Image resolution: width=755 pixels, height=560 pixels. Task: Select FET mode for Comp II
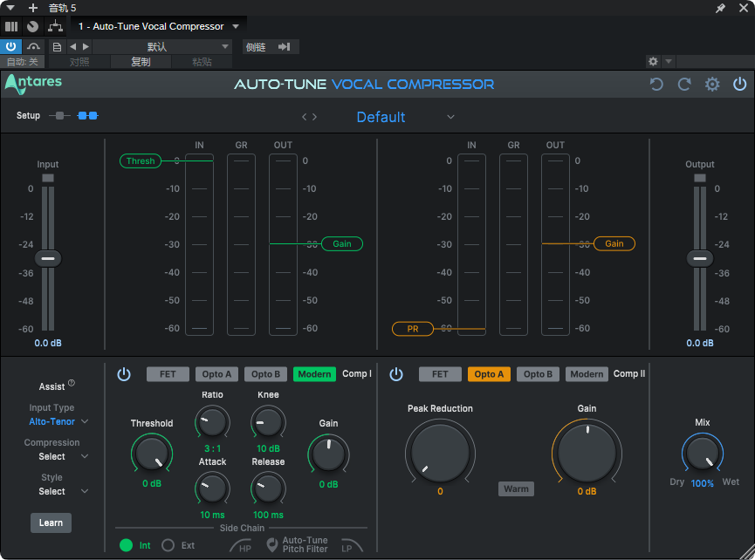click(x=440, y=374)
